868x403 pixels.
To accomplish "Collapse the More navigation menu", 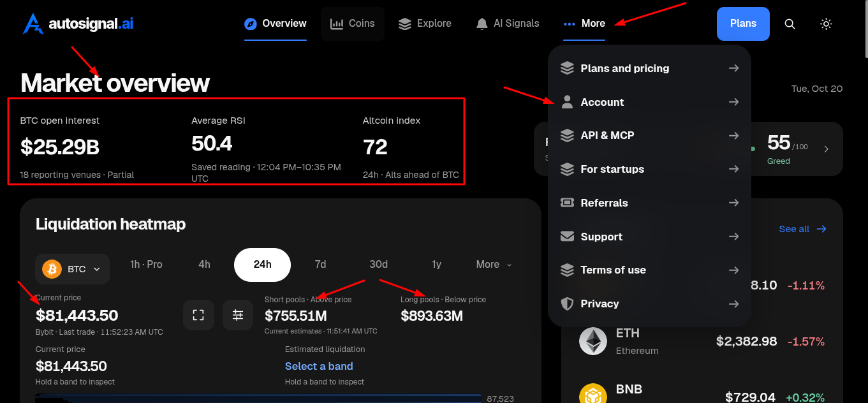I will [x=584, y=24].
